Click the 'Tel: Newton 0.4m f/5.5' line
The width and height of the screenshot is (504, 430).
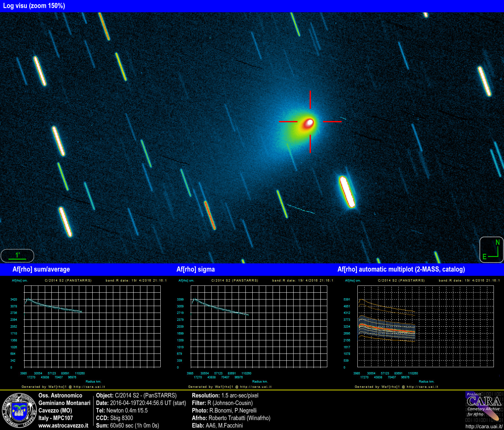(x=122, y=410)
